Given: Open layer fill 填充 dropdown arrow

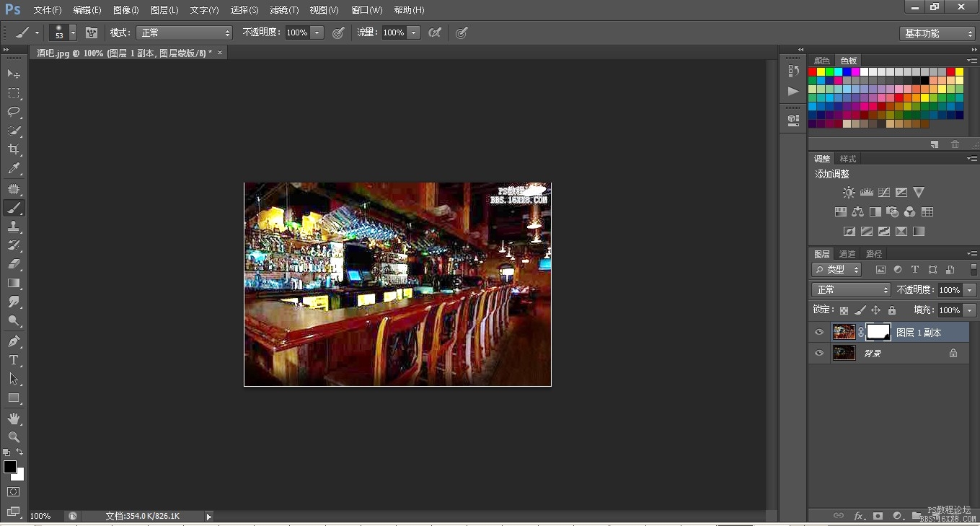Looking at the screenshot, I should click(970, 310).
